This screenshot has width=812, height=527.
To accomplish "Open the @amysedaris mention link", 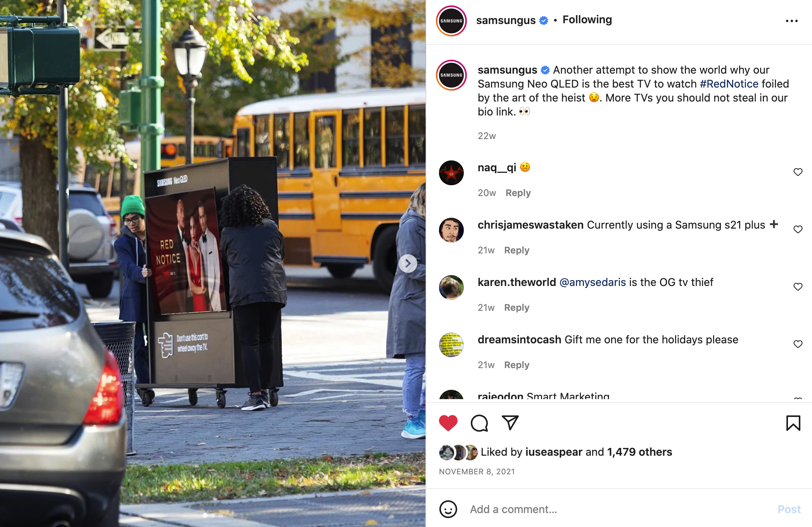I will (x=593, y=282).
